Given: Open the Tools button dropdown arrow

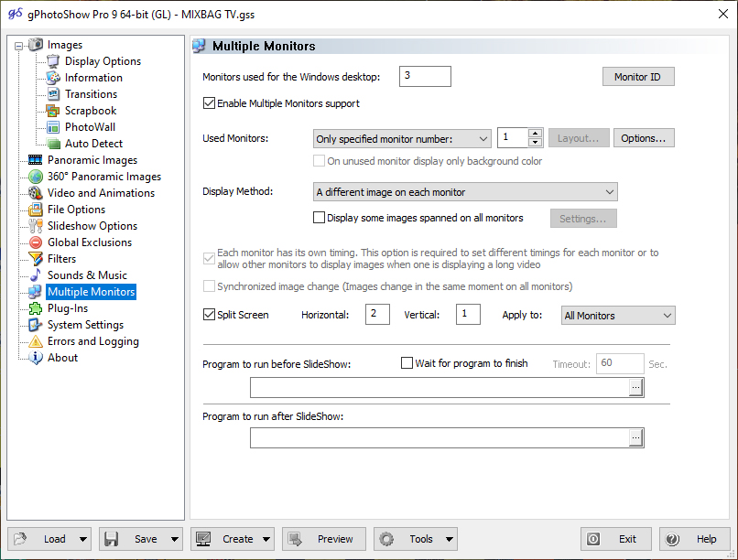Looking at the screenshot, I should click(449, 539).
